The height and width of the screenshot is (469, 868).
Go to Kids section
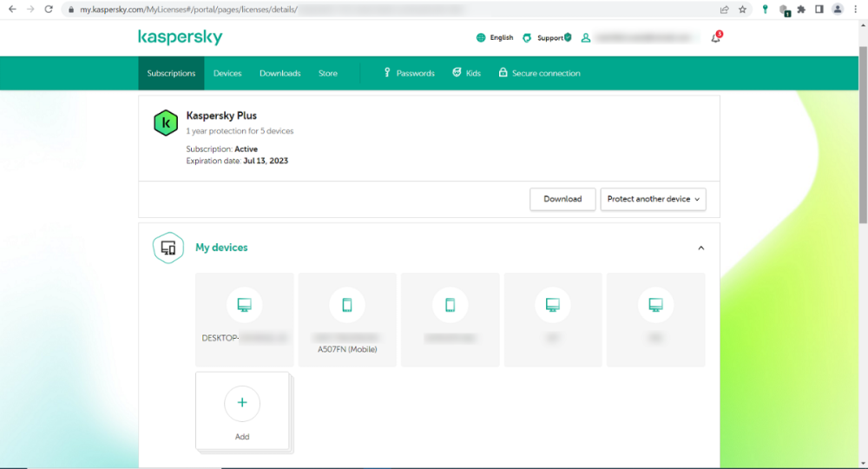click(x=473, y=73)
